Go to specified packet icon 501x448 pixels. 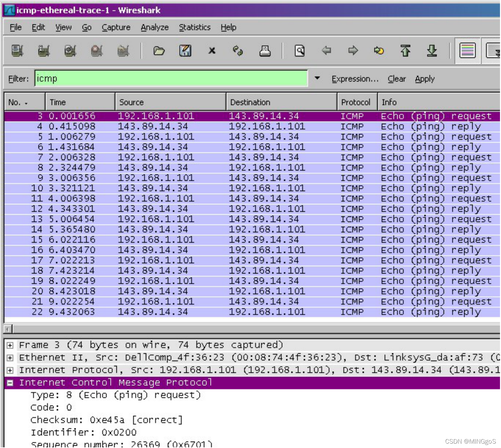click(x=379, y=51)
